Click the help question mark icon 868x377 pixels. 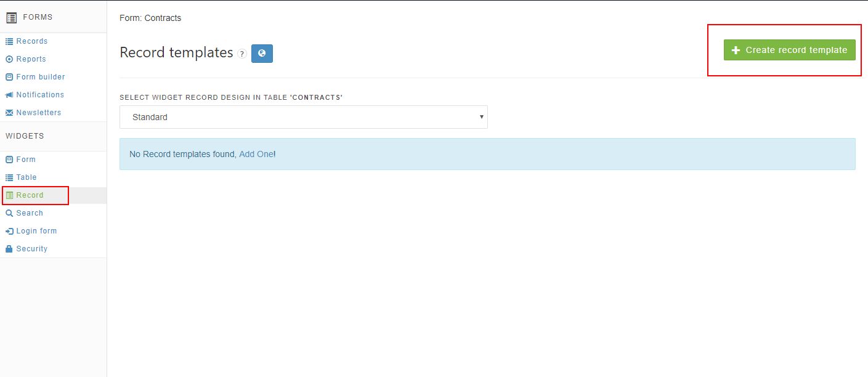point(242,54)
